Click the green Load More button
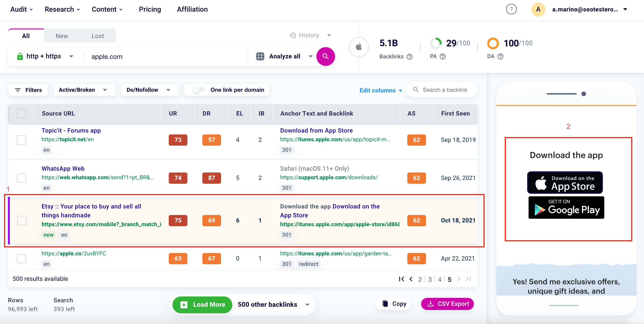The height and width of the screenshot is (324, 644). [x=202, y=305]
